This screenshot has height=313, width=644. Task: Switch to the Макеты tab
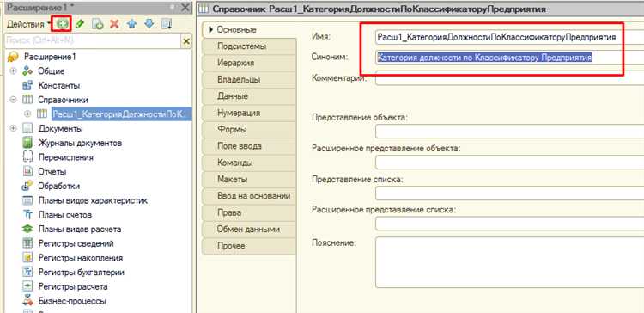coord(249,180)
